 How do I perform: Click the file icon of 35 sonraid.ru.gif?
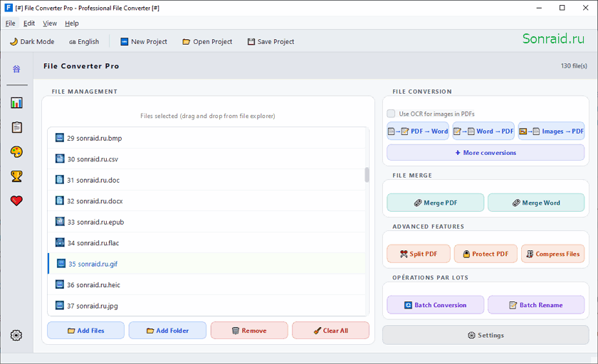click(x=61, y=264)
